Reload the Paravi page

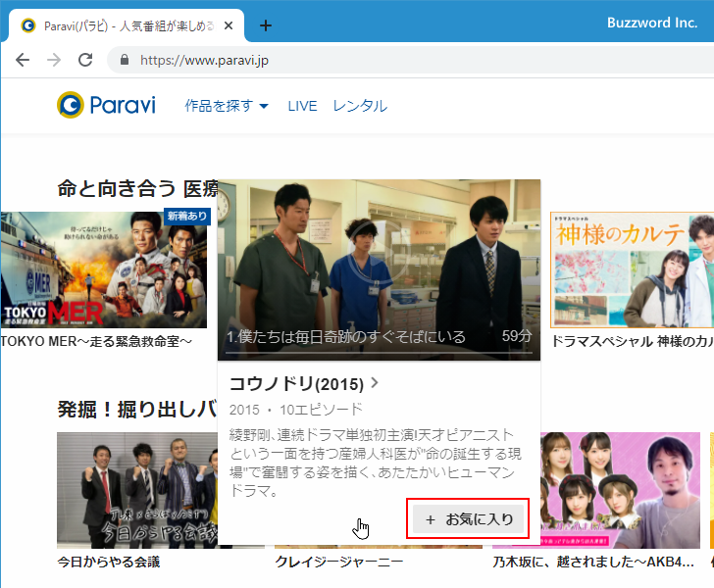[x=85, y=60]
